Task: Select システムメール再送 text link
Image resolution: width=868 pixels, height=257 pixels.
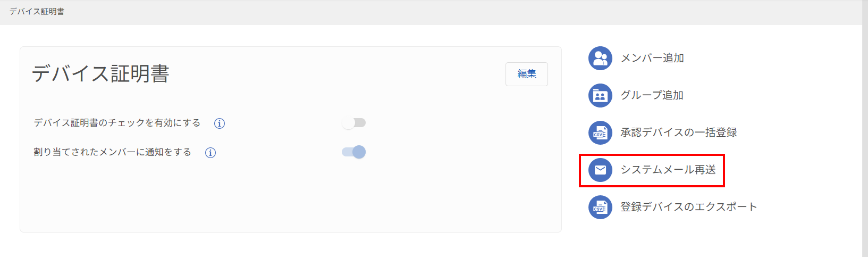Action: pos(668,170)
